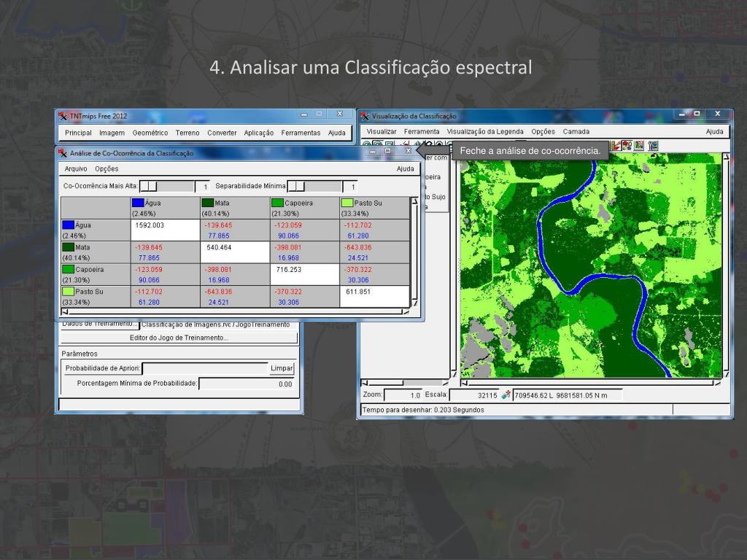Open Opções menu in co-occurrence window
747x560 pixels.
click(107, 168)
